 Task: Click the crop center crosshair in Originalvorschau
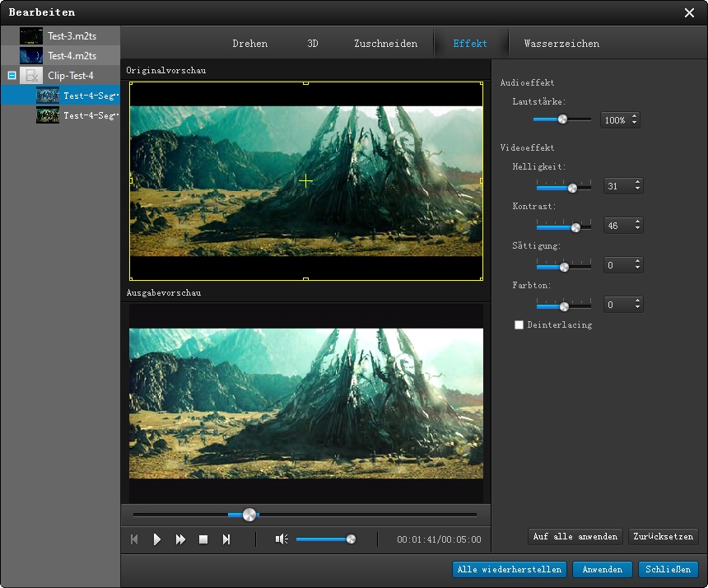[x=305, y=181]
